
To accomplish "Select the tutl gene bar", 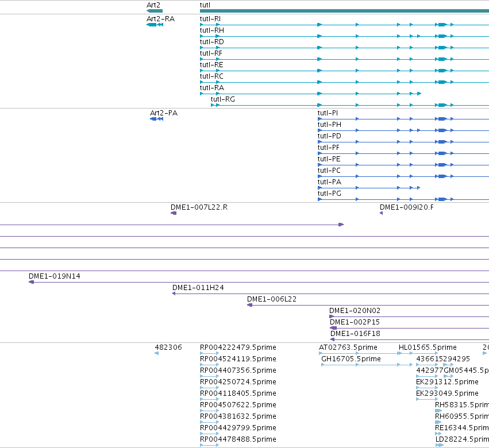I will pyautogui.click(x=344, y=11).
